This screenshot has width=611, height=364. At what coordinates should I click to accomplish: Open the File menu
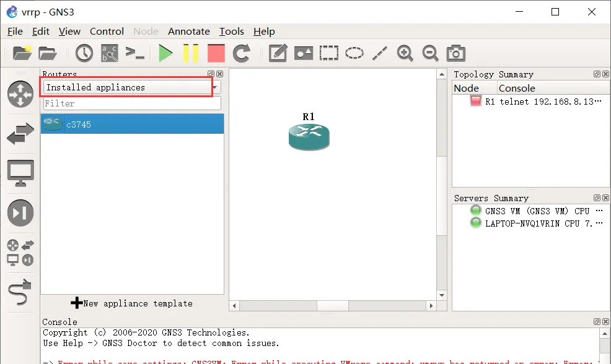point(15,31)
